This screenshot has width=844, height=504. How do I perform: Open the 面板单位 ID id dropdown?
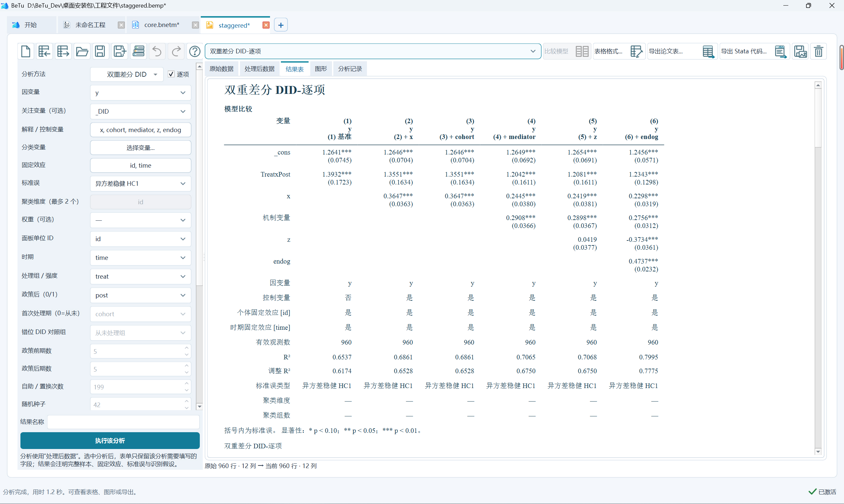pyautogui.click(x=140, y=239)
